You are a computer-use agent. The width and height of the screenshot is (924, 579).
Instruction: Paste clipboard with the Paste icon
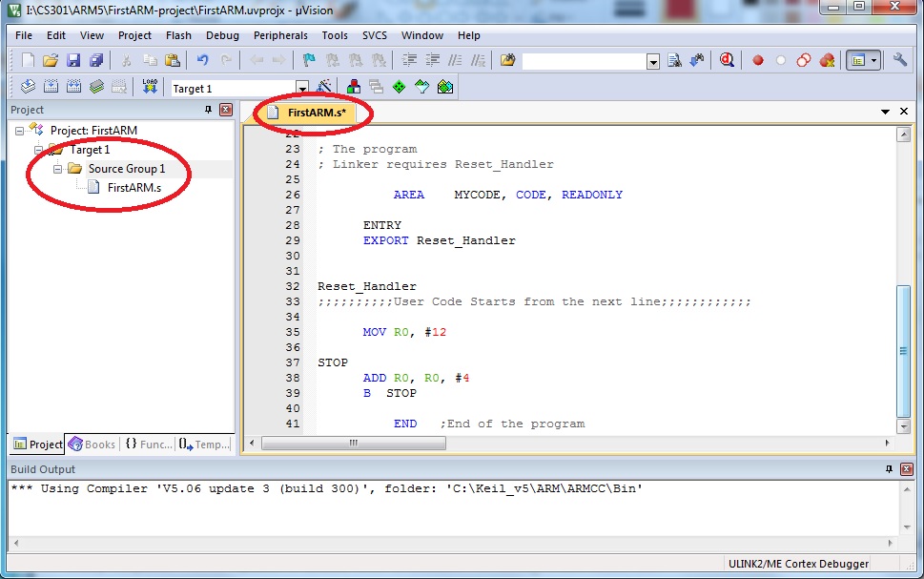coord(172,60)
